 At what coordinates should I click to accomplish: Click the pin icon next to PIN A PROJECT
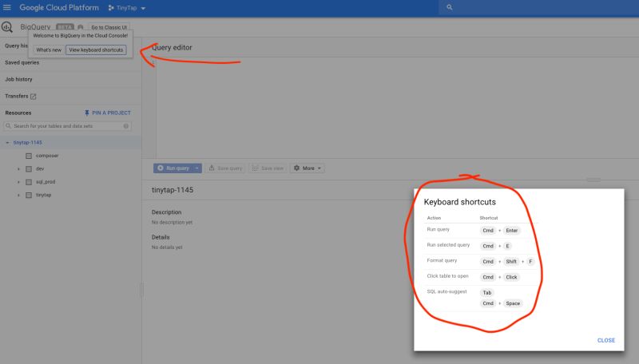tap(87, 113)
